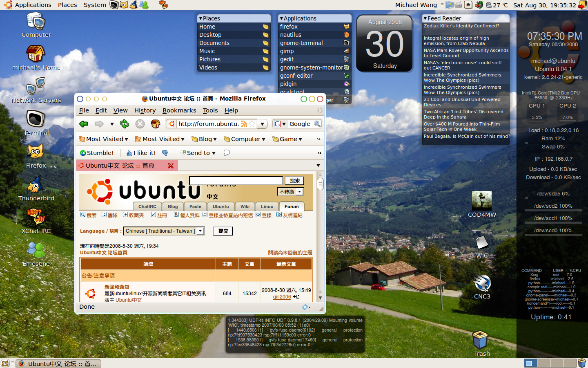The image size is (588, 368).
Task: Open the CNC3 desktop shortcut
Action: point(482,287)
